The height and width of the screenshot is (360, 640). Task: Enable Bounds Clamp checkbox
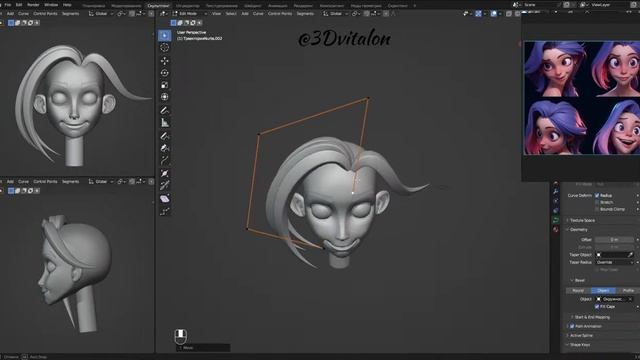click(597, 209)
